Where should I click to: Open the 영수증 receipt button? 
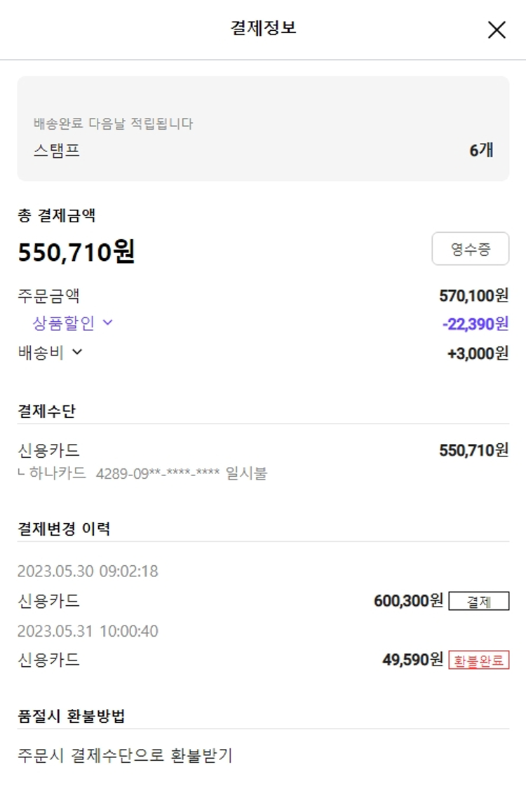(470, 249)
